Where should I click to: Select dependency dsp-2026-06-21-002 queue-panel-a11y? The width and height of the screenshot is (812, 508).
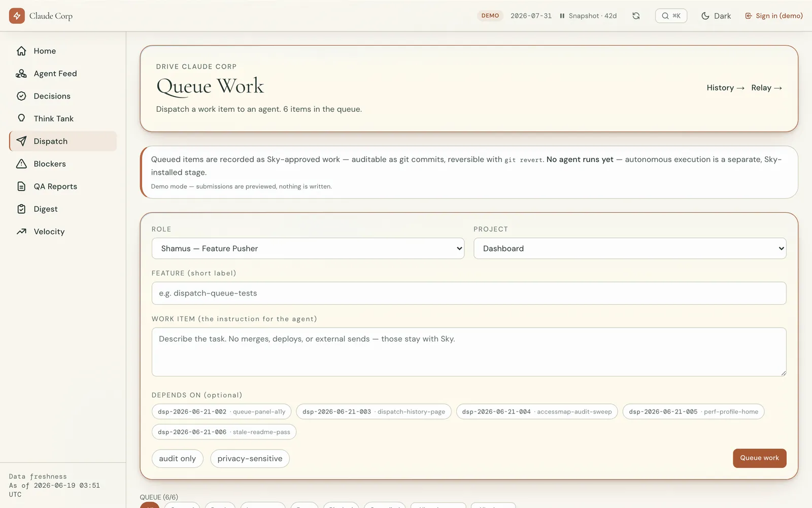coord(221,411)
